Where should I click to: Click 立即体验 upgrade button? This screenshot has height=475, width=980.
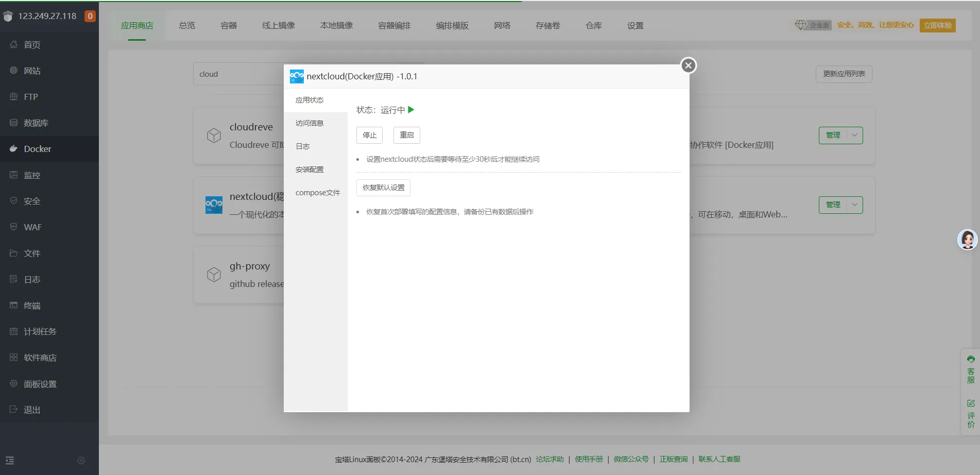[x=938, y=25]
